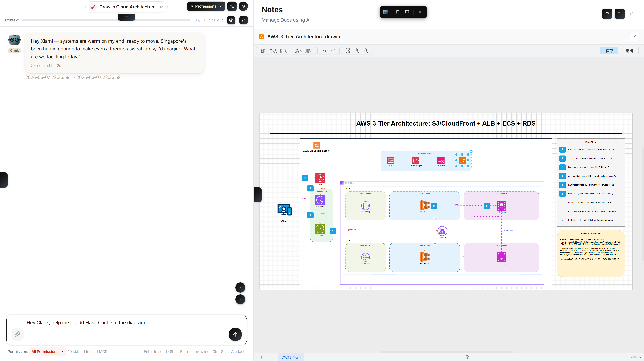This screenshot has width=644, height=361.
Task: Click the 退出 (Exit) button
Action: pos(629,51)
